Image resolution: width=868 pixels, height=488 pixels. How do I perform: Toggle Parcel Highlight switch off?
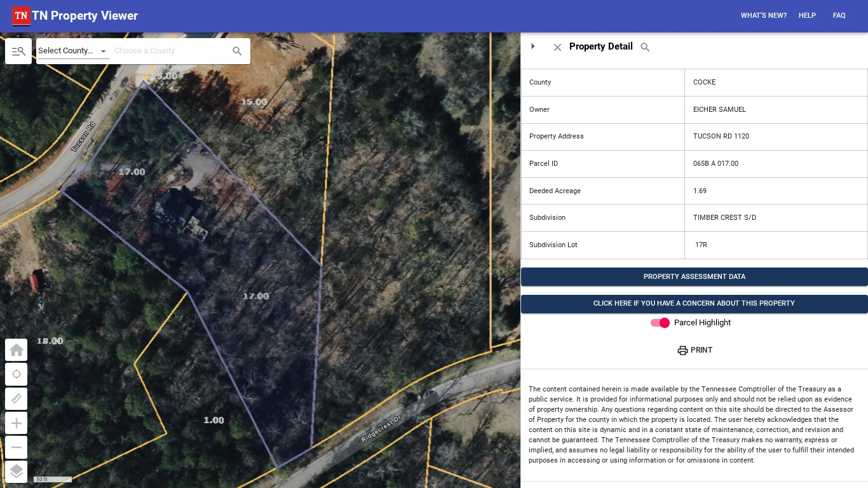pyautogui.click(x=660, y=323)
